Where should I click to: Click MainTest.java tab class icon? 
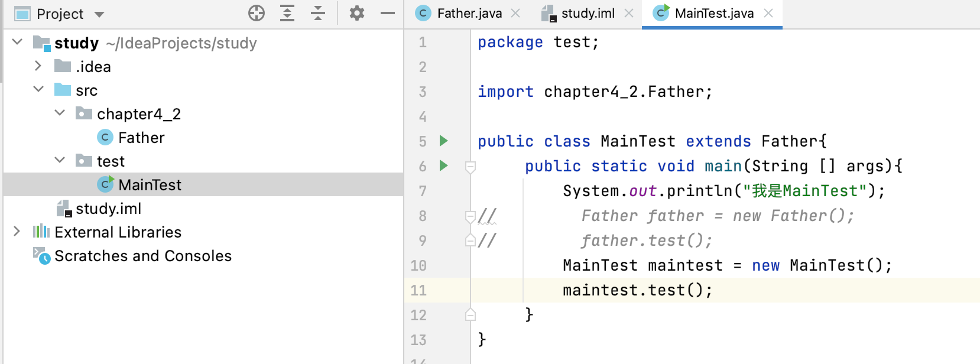tap(661, 12)
